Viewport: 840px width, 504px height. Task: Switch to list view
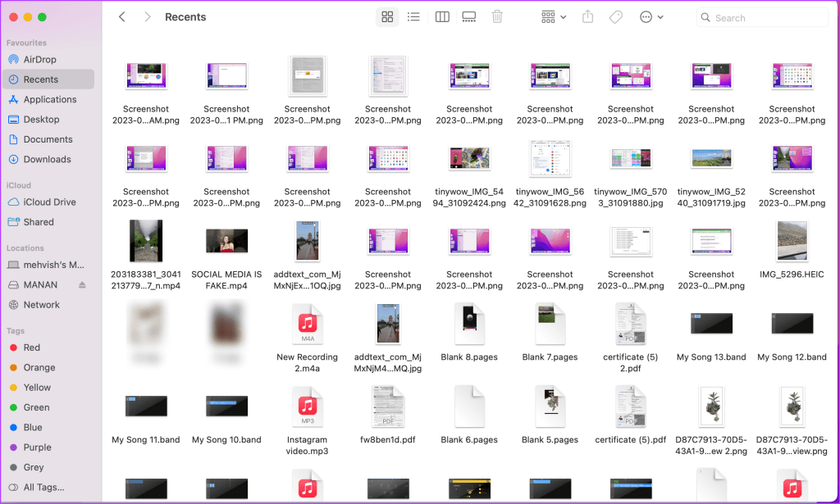click(x=413, y=17)
